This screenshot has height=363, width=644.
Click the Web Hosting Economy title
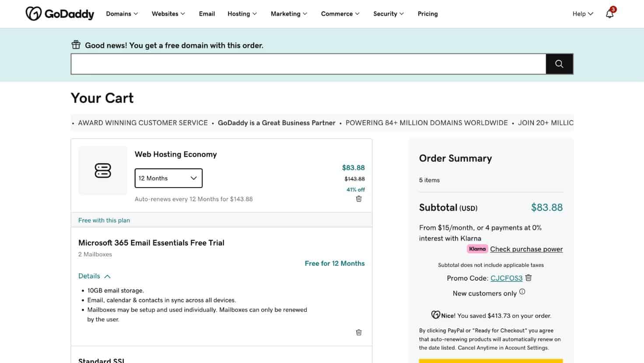(176, 154)
